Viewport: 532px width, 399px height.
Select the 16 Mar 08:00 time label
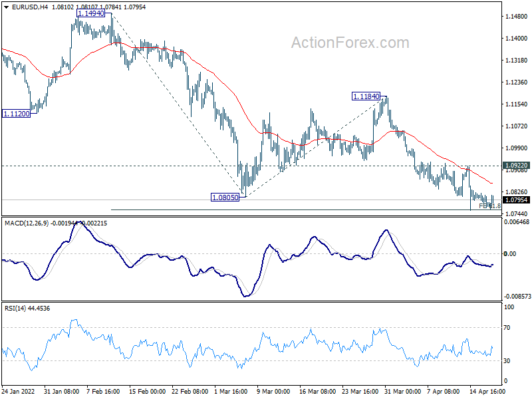[x=318, y=392]
